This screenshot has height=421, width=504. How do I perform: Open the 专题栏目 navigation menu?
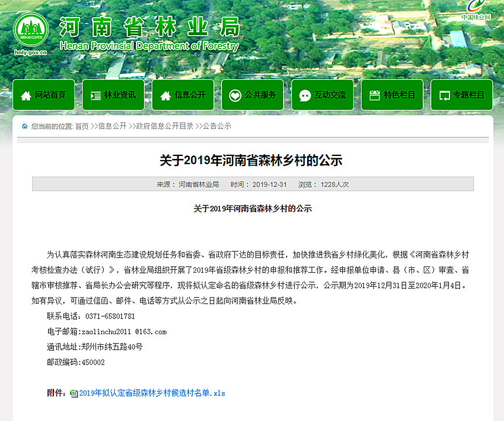point(461,95)
